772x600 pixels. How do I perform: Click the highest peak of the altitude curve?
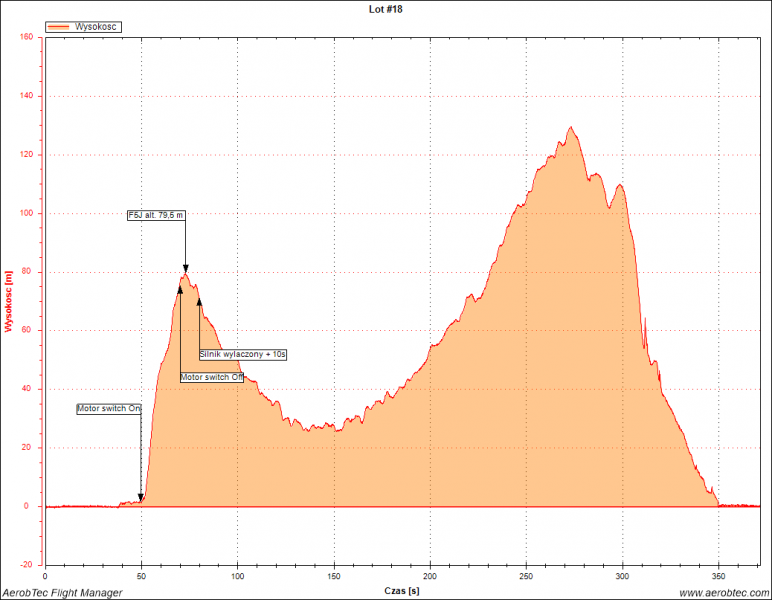tap(571, 127)
